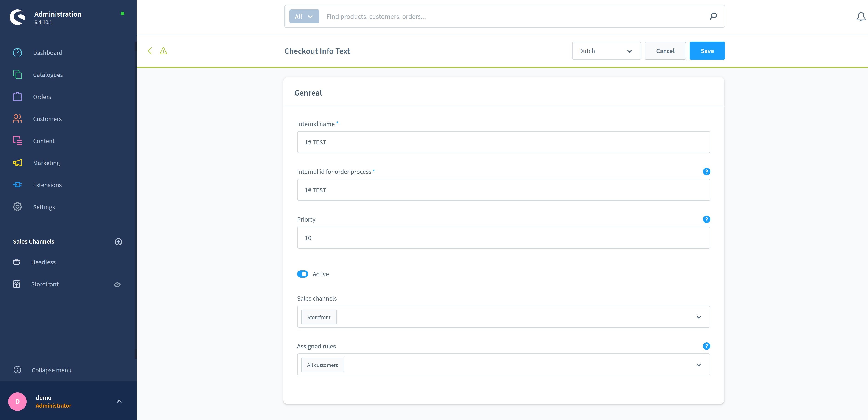The width and height of the screenshot is (868, 420).
Task: Open Settings menu item
Action: (44, 207)
